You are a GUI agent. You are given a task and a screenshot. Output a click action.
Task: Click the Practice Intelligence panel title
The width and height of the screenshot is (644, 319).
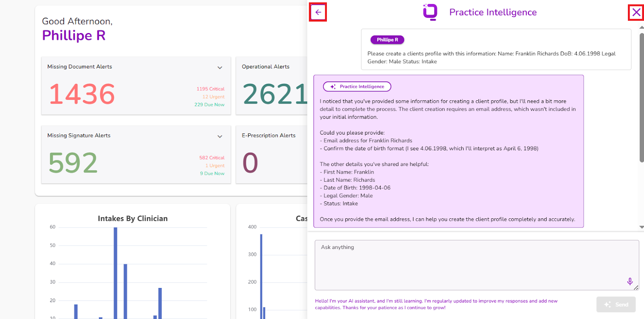tap(493, 12)
